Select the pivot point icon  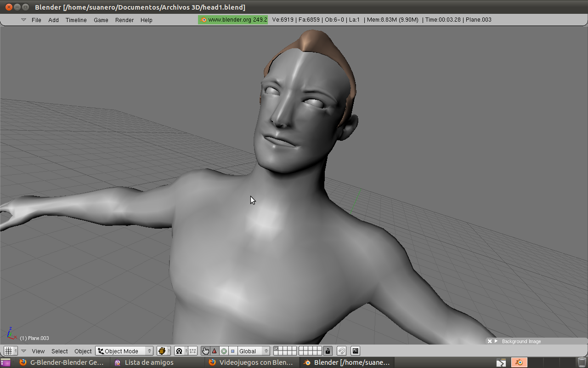tap(179, 351)
